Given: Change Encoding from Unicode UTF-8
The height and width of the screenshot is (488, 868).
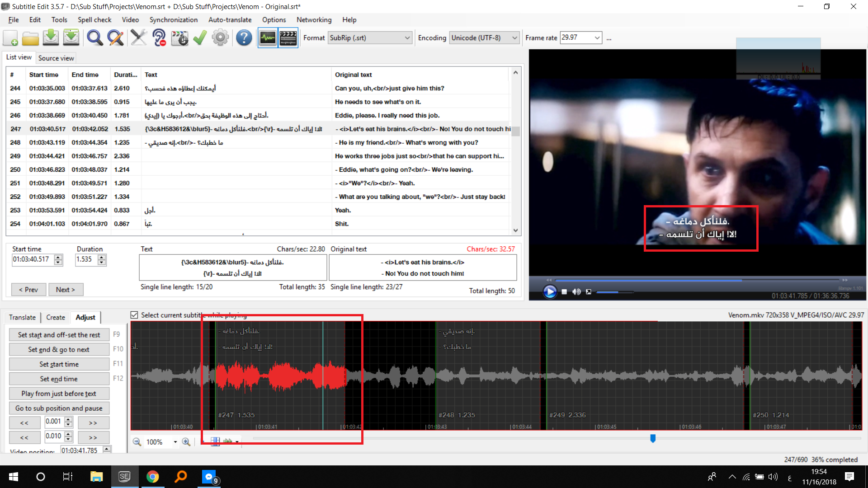Looking at the screenshot, I should tap(515, 38).
